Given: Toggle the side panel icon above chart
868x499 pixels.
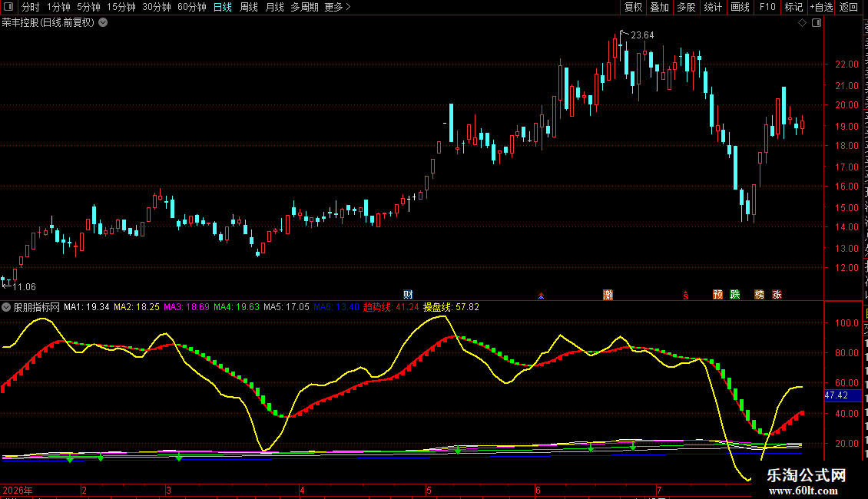Looking at the screenshot, I should point(817,23).
